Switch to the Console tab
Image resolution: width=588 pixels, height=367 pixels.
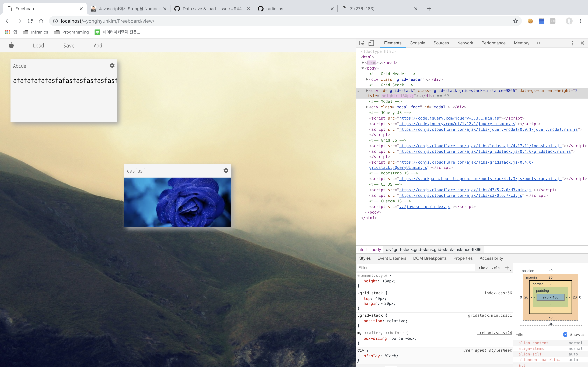(x=417, y=43)
